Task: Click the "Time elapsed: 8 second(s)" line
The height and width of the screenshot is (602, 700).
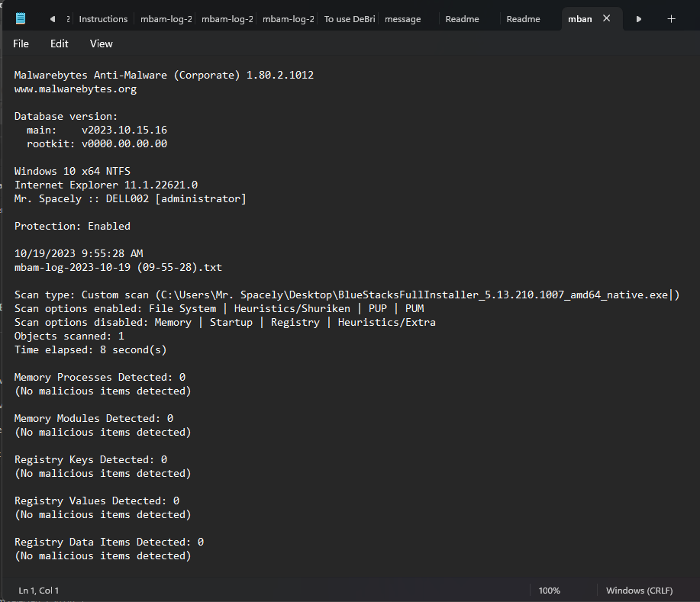Action: [91, 350]
